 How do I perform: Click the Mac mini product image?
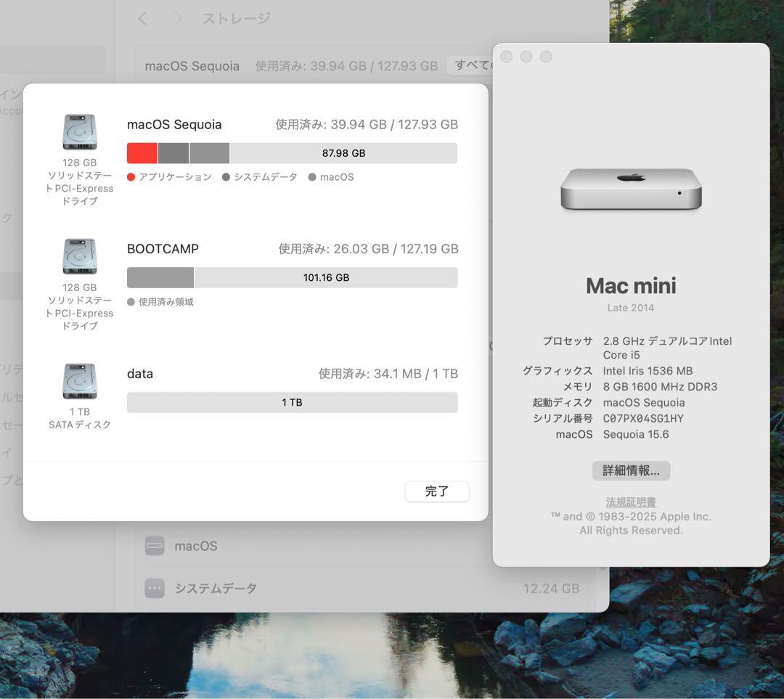tap(630, 190)
